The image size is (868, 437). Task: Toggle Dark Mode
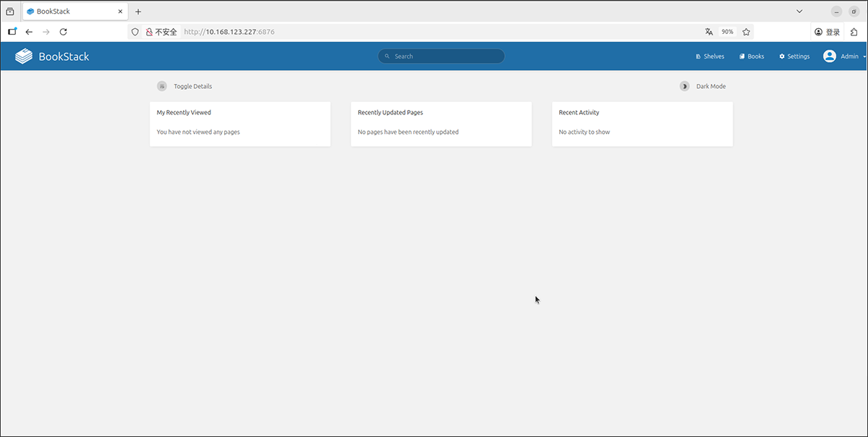click(703, 86)
